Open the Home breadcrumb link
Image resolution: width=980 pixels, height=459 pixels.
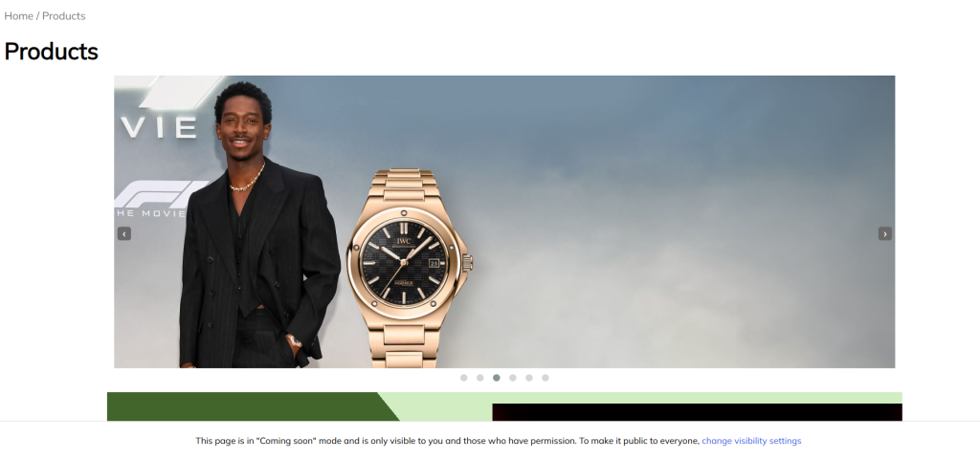(x=18, y=15)
